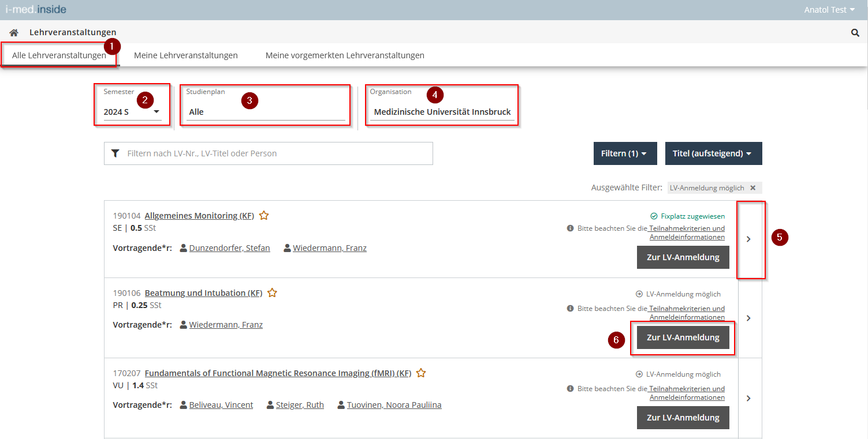
Task: Click person icon beside Tuovinen, Noora Pauliina
Action: (x=341, y=405)
